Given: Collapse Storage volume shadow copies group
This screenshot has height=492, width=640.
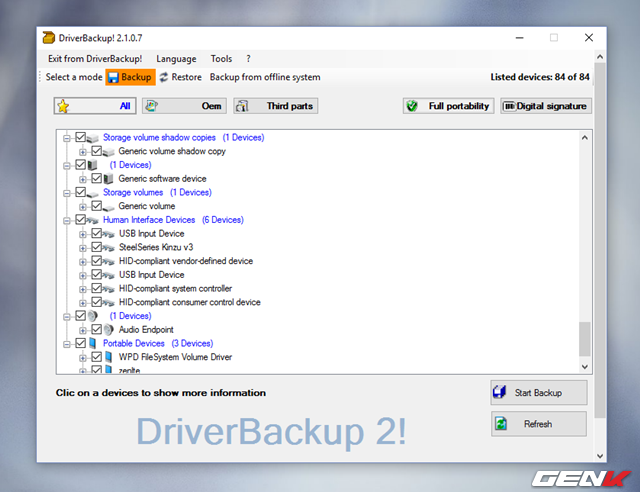Looking at the screenshot, I should [67, 138].
